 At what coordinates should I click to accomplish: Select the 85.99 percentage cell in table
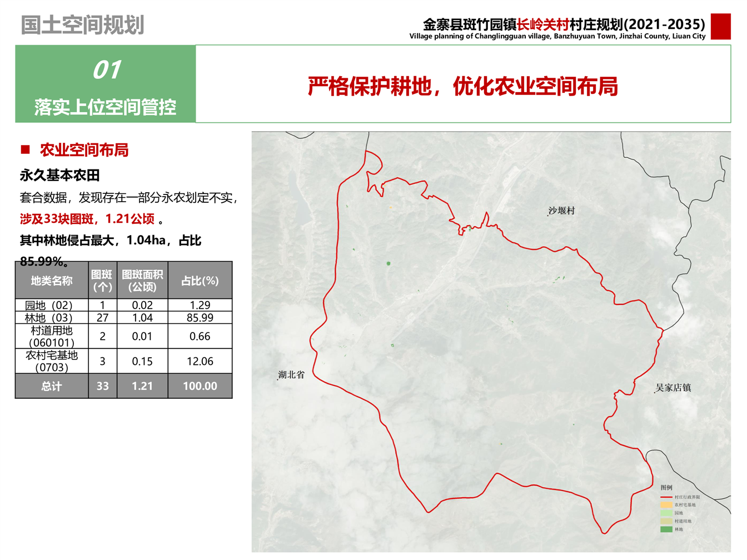pos(200,318)
